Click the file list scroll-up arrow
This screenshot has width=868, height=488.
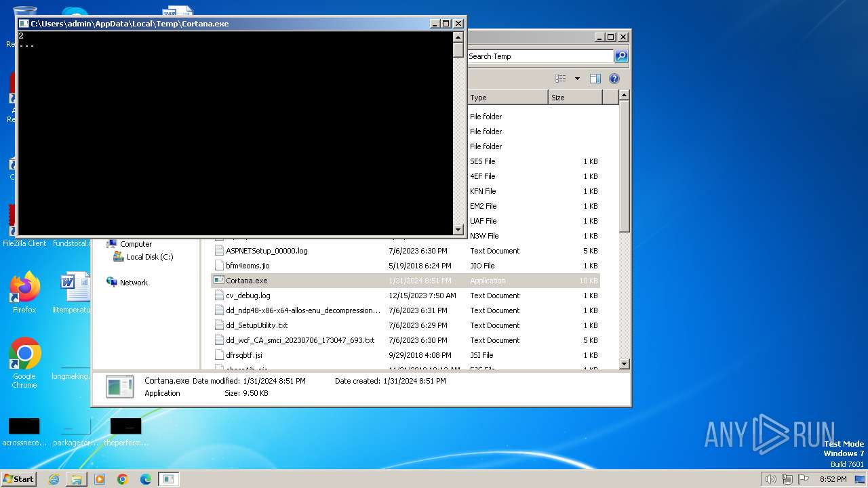pyautogui.click(x=625, y=96)
